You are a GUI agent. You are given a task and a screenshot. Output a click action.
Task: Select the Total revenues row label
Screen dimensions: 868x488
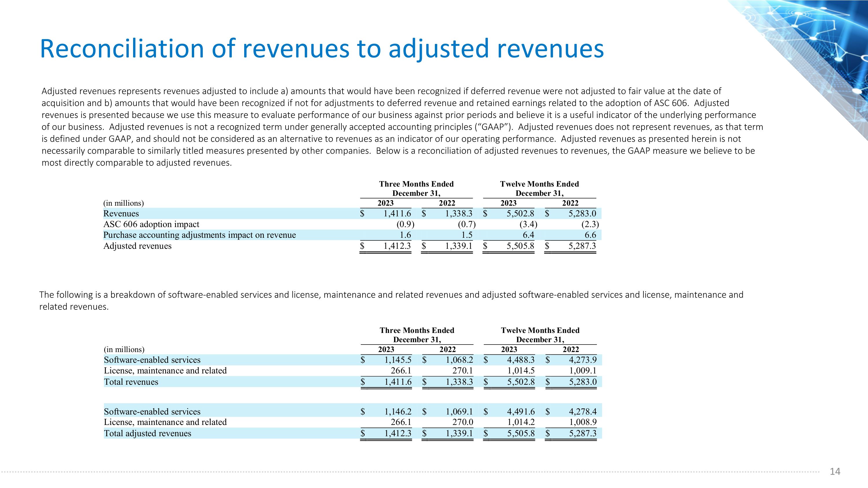point(131,382)
